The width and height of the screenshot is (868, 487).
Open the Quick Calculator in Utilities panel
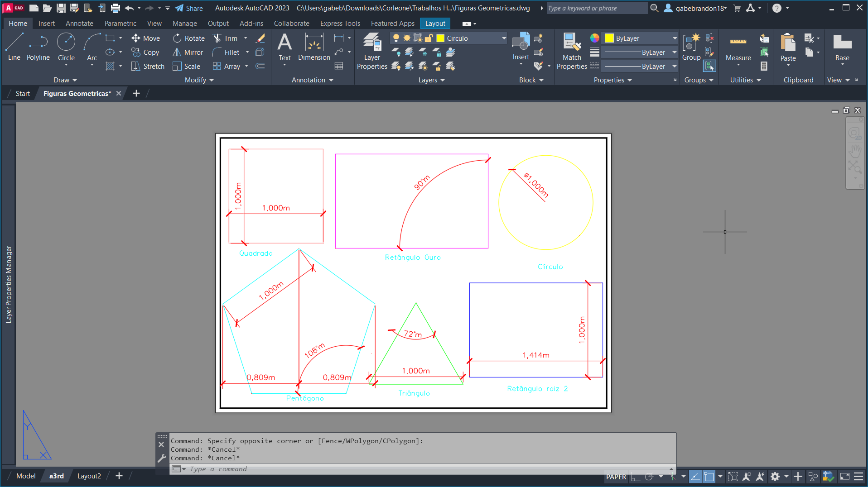pyautogui.click(x=764, y=66)
